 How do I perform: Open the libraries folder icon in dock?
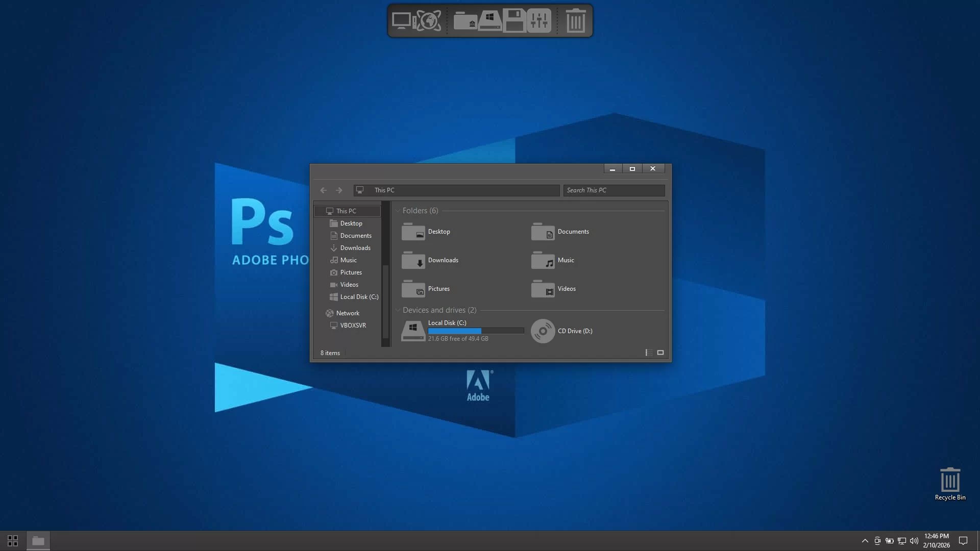(465, 21)
